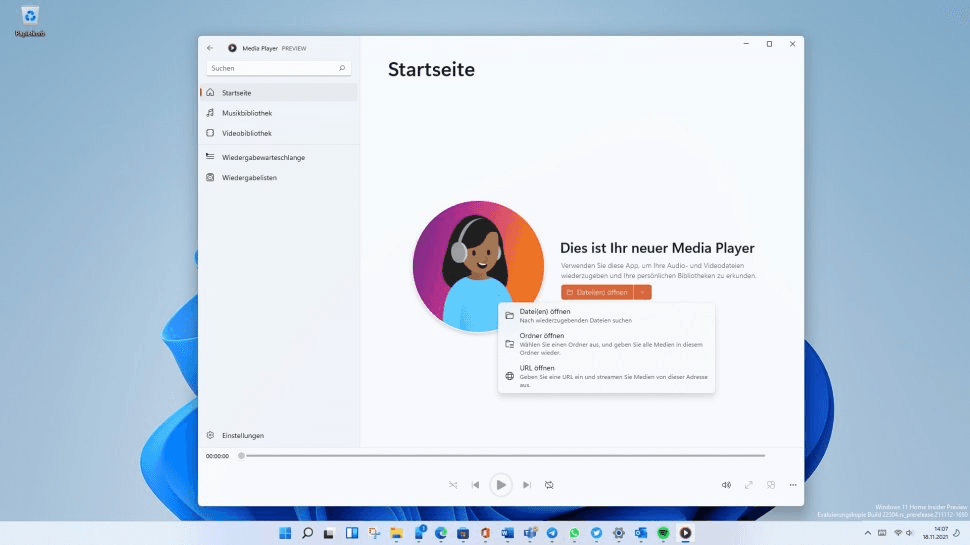Open the Widgets panel in taskbar
The width and height of the screenshot is (970, 545).
pos(352,533)
